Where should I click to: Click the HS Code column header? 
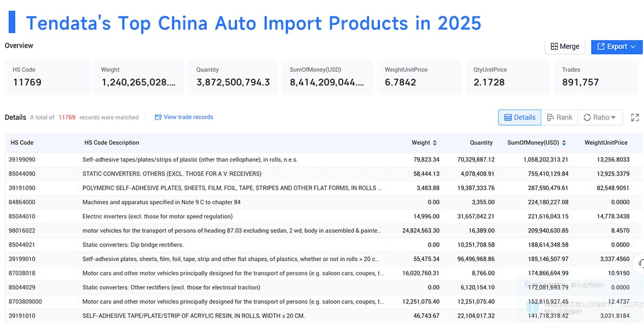22,143
